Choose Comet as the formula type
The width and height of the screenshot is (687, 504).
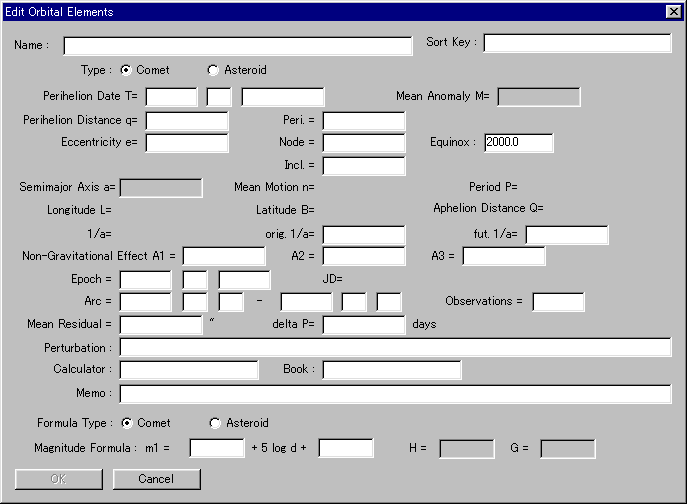126,423
